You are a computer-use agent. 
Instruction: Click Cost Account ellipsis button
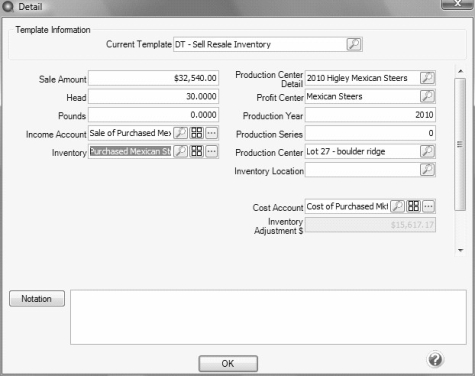pyautogui.click(x=429, y=206)
